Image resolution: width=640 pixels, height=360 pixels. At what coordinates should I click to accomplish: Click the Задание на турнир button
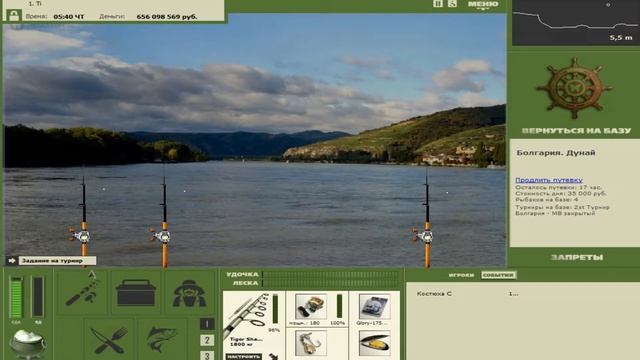tap(57, 260)
